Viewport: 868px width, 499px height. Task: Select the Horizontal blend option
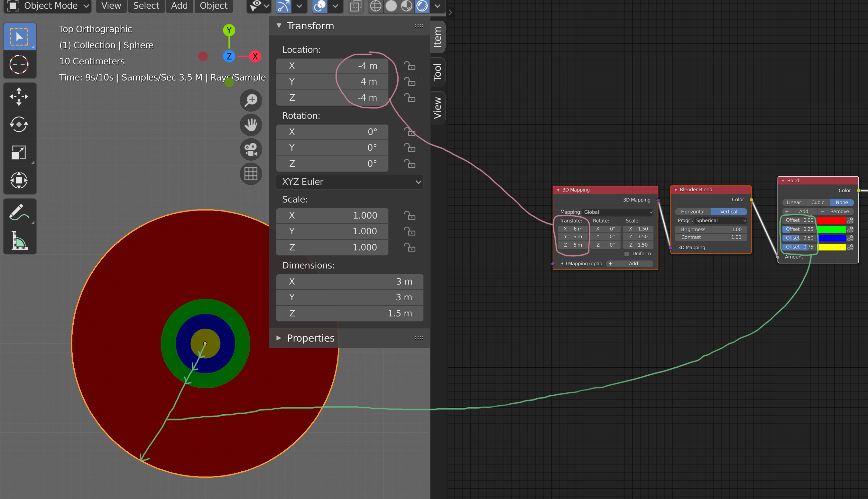692,212
